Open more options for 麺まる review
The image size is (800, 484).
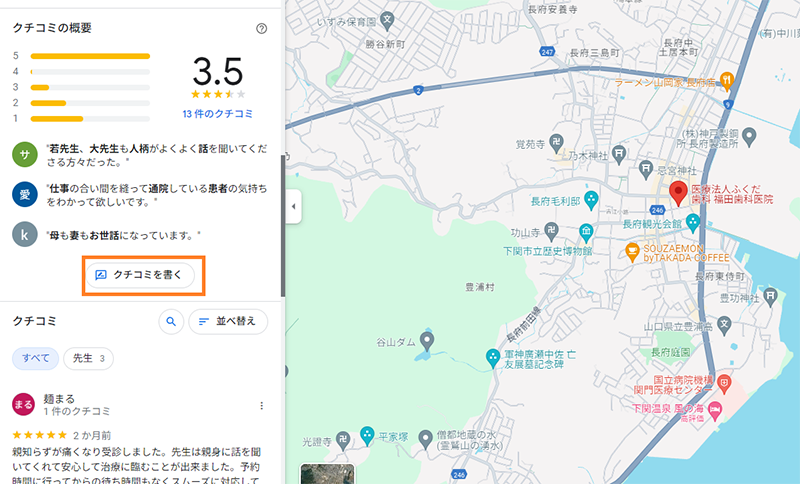[x=262, y=405]
